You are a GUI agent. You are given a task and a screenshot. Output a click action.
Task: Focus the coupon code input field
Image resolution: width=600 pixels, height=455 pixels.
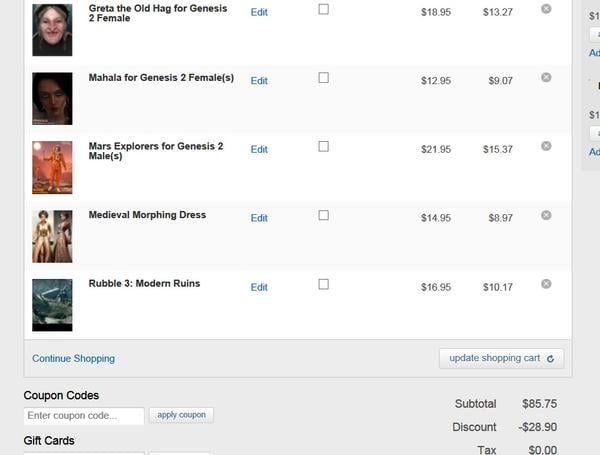[x=84, y=415]
